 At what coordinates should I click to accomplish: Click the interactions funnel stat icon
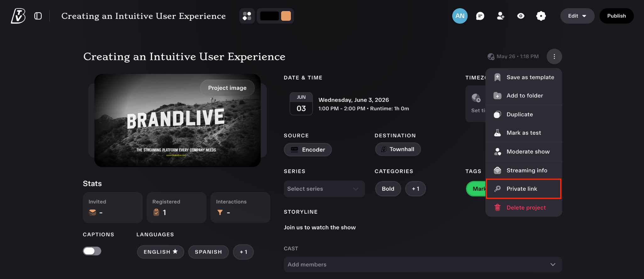[x=220, y=213]
